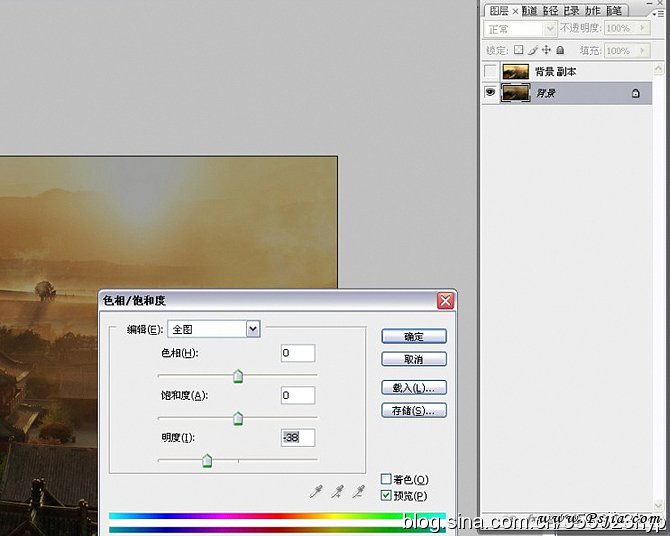
Task: Select the subtract-from-sample eyedropper with minus
Action: (x=358, y=492)
